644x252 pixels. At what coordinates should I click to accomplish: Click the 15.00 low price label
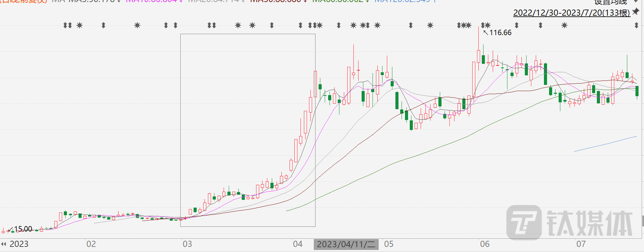pos(23,229)
